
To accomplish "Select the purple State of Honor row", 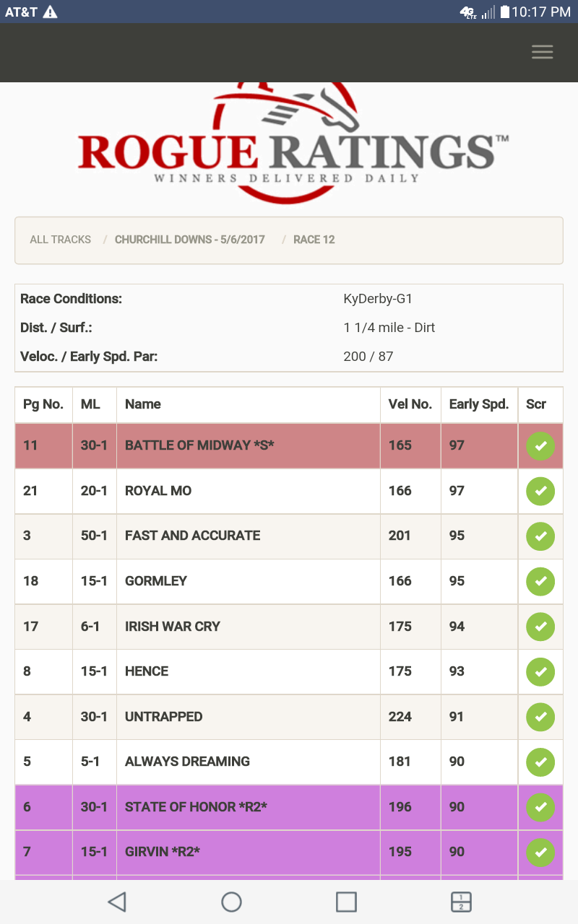I will coord(196,807).
